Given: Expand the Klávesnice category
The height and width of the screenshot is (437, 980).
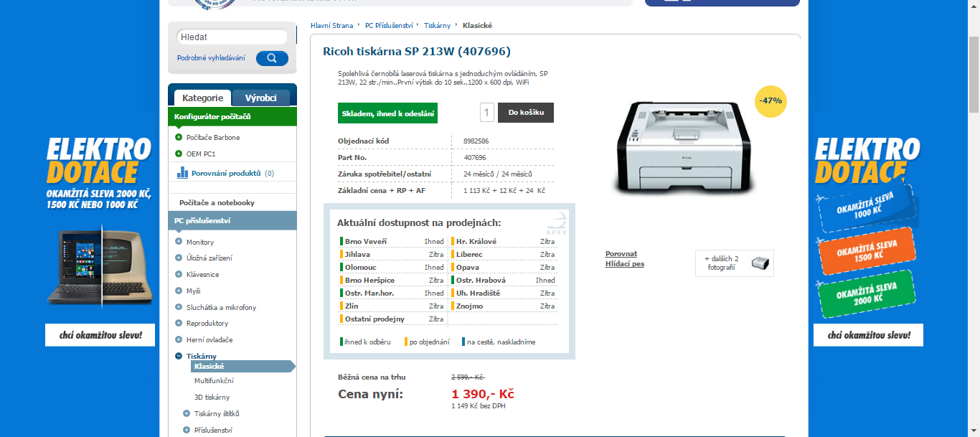Looking at the screenshot, I should coord(179,274).
